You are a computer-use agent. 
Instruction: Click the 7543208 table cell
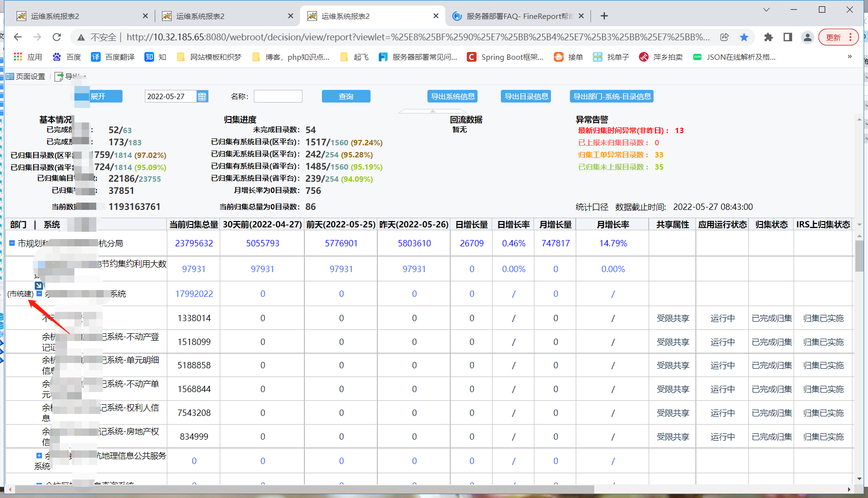[194, 413]
